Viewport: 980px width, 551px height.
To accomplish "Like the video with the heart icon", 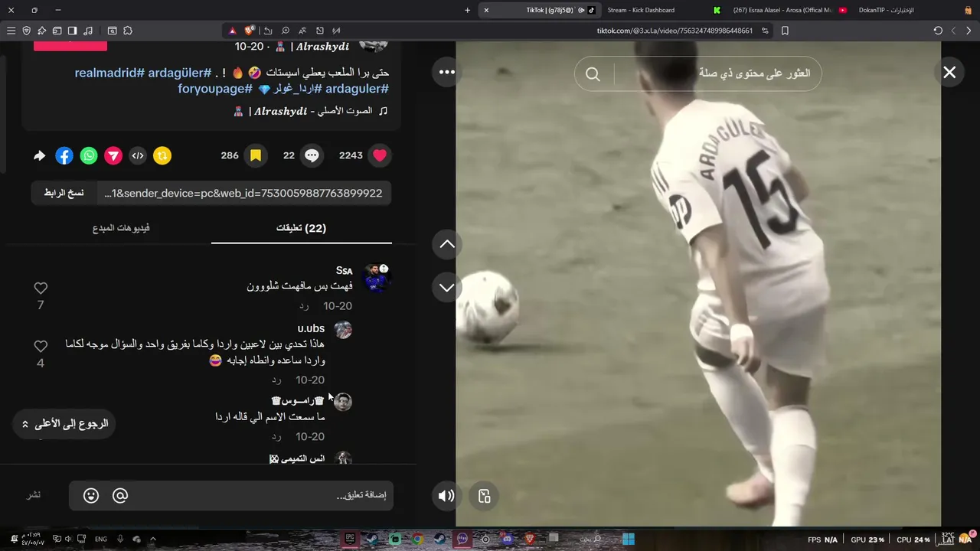I will pos(380,155).
